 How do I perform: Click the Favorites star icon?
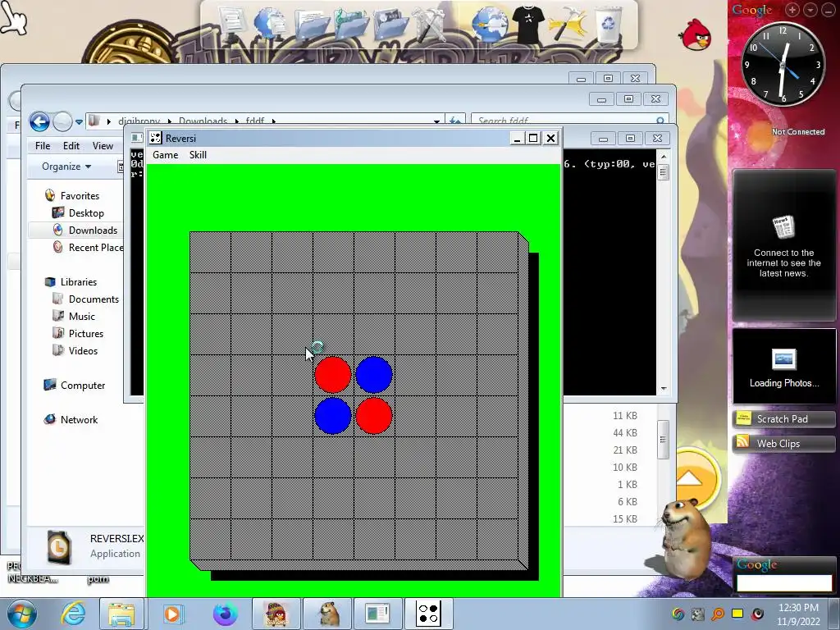click(50, 195)
